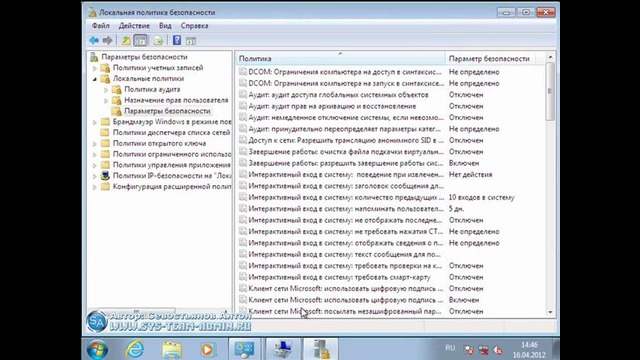The width and height of the screenshot is (640, 360).
Task: Click the policy list scroll up arrow
Action: pos(550,57)
